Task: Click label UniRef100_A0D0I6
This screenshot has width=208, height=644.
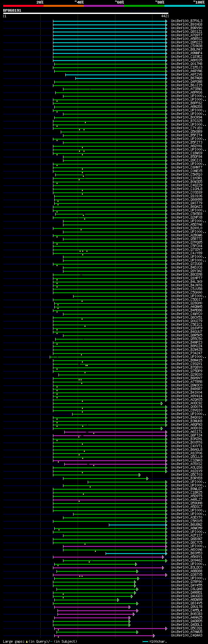Action: tap(187, 428)
